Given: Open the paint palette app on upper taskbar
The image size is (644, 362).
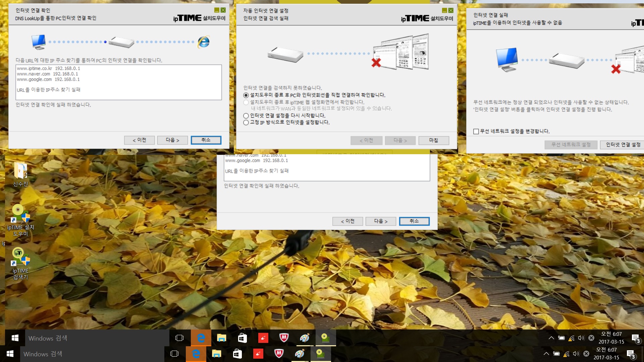Looking at the screenshot, I should (305, 338).
